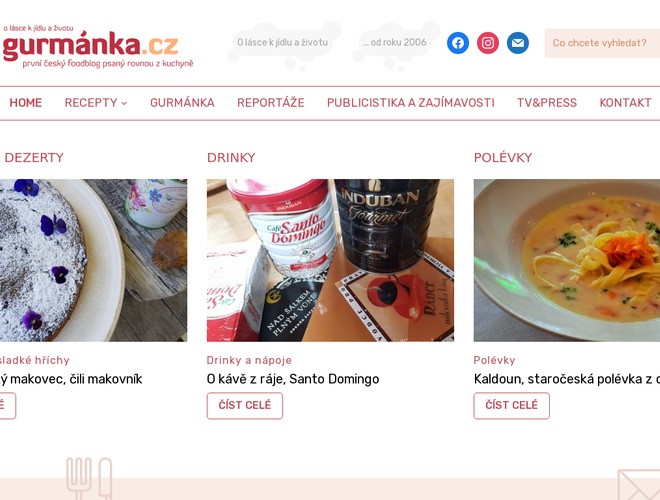Open the Kaldoun soup photo
The image size is (660, 500).
click(x=567, y=260)
